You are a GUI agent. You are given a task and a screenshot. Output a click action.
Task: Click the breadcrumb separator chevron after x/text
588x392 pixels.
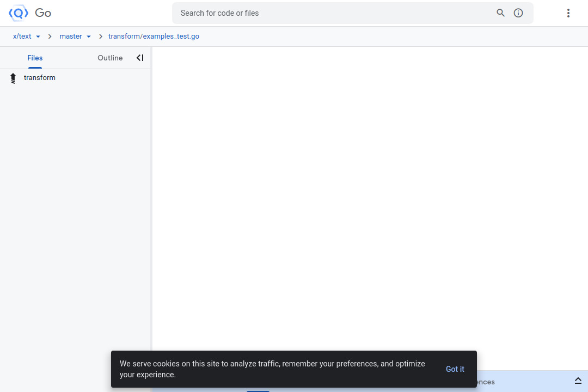click(50, 36)
